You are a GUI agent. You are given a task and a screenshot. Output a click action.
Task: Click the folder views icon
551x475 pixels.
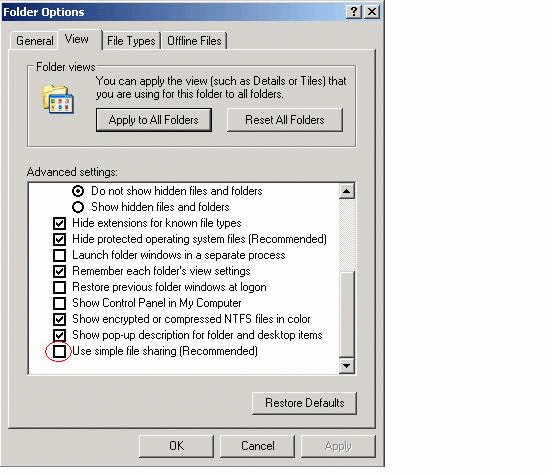point(58,99)
